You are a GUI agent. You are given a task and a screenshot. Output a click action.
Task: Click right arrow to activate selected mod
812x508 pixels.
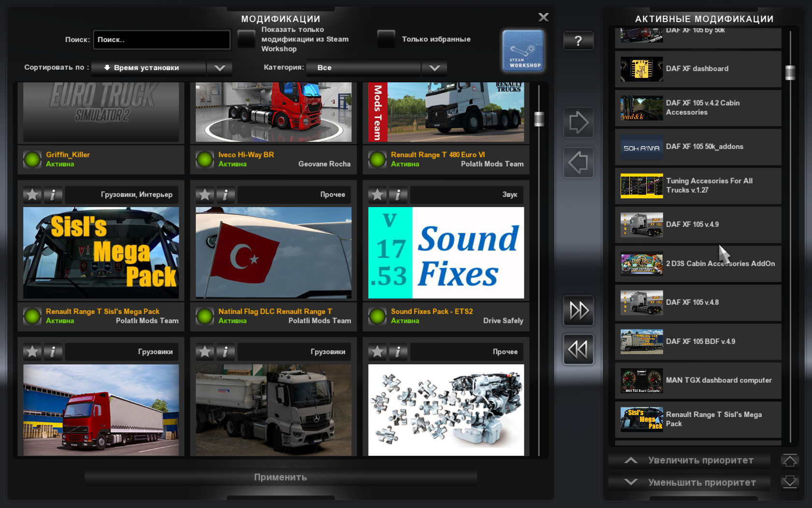click(x=579, y=122)
